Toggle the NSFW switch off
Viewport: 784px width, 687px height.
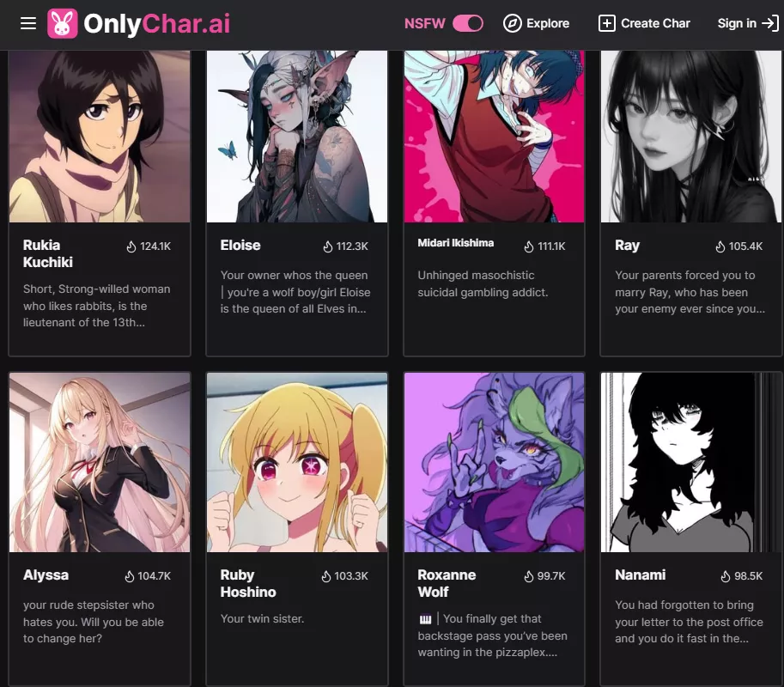pyautogui.click(x=468, y=23)
